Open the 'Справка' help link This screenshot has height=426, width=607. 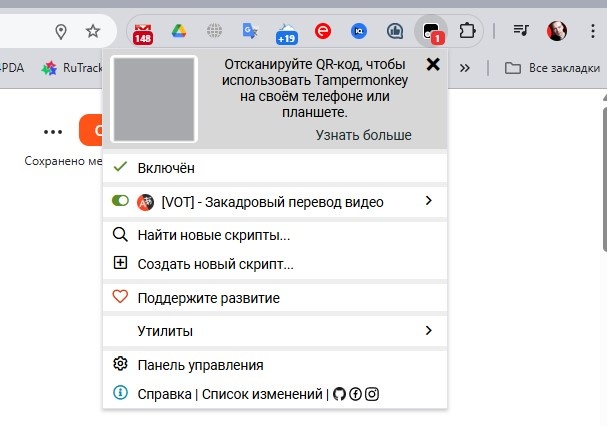(165, 394)
